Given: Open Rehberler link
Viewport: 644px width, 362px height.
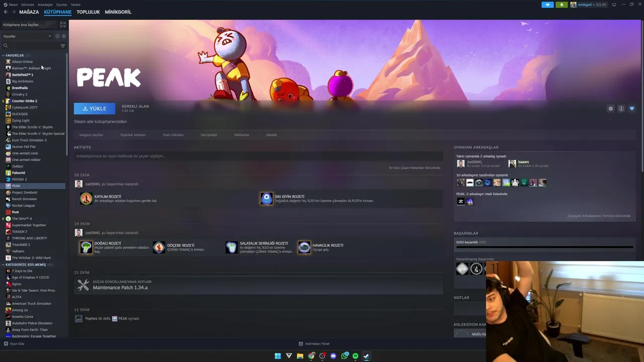Looking at the screenshot, I should 242,135.
